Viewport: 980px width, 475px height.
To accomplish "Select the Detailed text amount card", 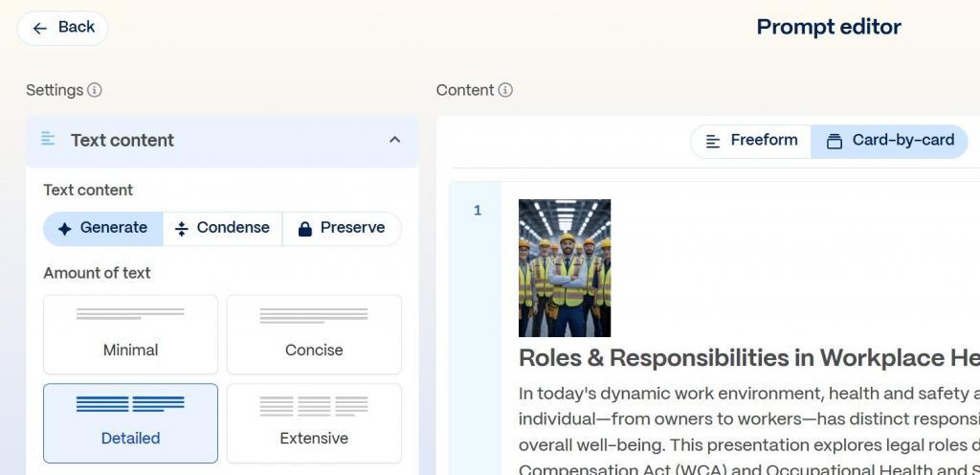I will 130,422.
